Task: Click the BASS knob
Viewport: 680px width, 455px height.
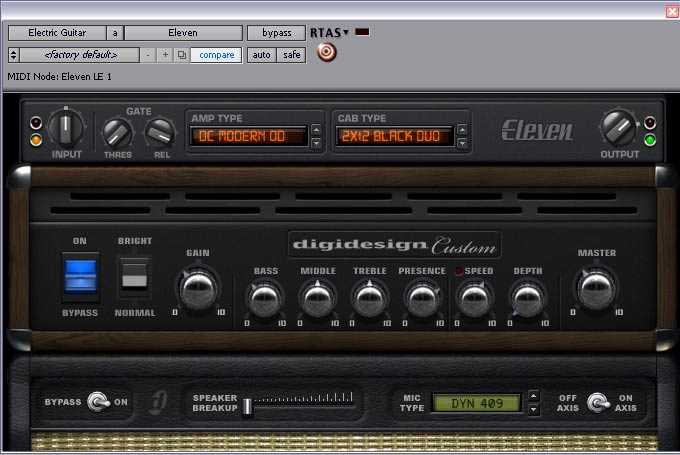Action: 265,300
